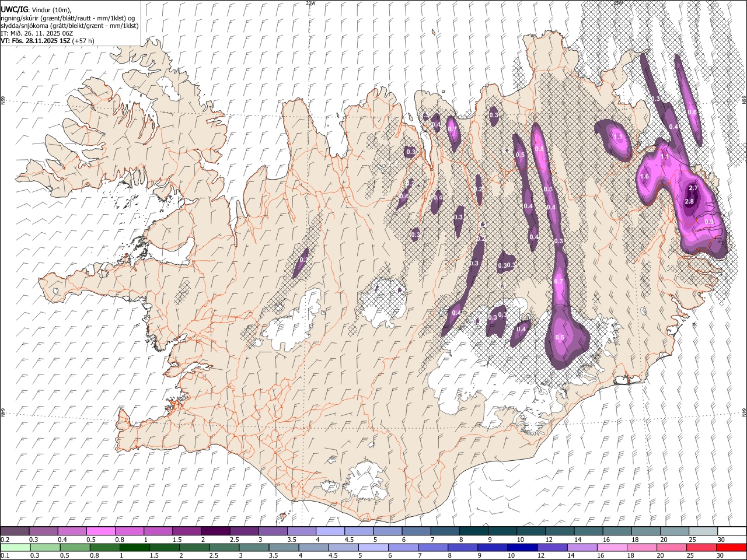
Task: Click the "0.6" value offshore in the northeast
Action: coord(692,112)
